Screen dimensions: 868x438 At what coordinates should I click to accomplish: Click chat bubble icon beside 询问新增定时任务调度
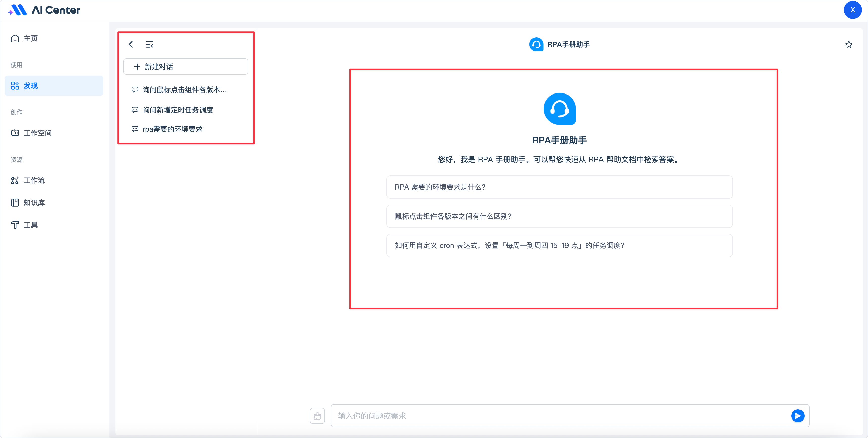tap(135, 110)
